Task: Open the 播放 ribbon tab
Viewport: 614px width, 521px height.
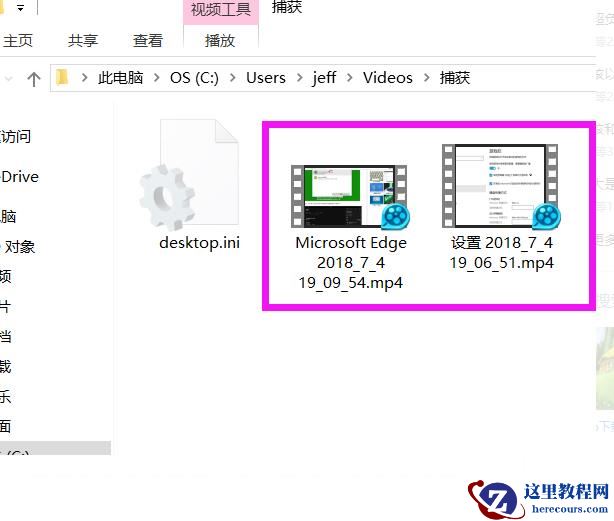Action: pos(220,41)
